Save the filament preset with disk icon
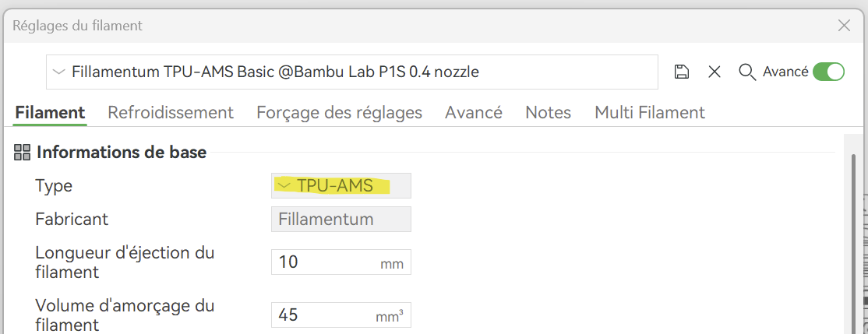This screenshot has height=334, width=868. (x=682, y=72)
